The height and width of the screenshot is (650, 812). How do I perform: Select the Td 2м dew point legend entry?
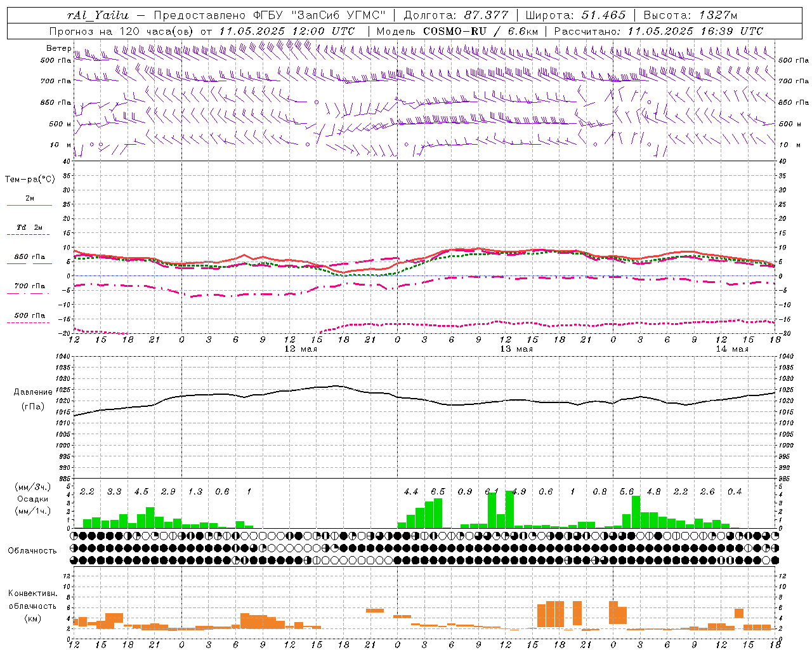(30, 227)
